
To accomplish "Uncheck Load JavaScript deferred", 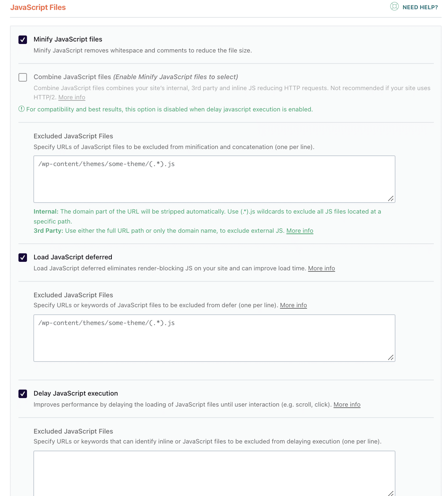I will 22,258.
